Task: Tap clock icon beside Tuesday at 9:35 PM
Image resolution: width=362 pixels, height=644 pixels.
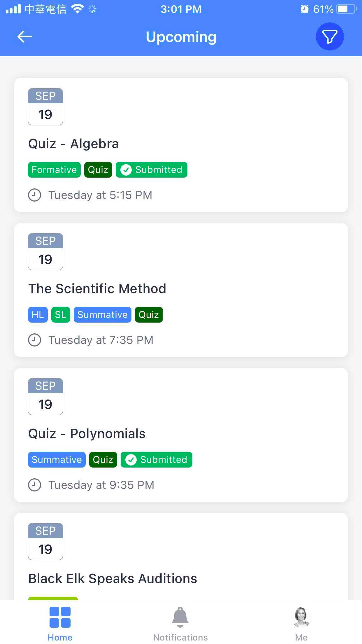Action: pos(34,485)
